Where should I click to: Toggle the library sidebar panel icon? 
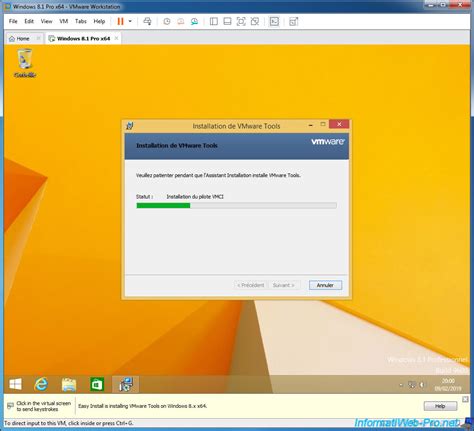click(x=214, y=22)
